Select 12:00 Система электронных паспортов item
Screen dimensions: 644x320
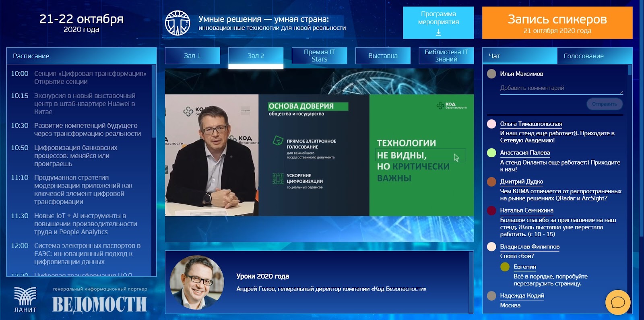click(x=79, y=254)
